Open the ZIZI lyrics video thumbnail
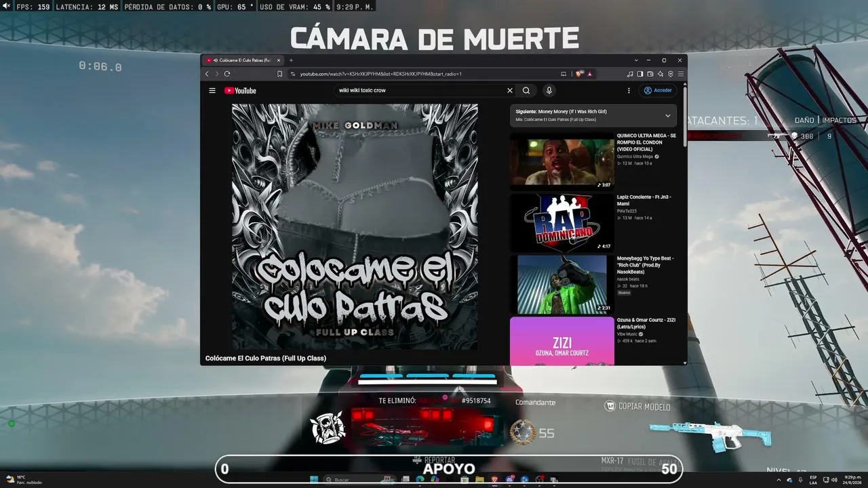868x488 pixels. (562, 341)
